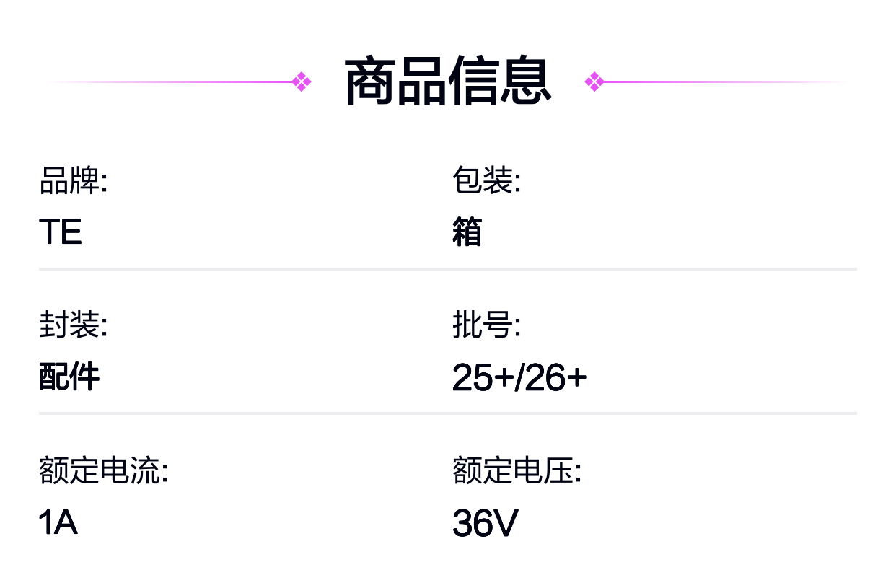Click the 商品信息 heading

pyautogui.click(x=448, y=82)
